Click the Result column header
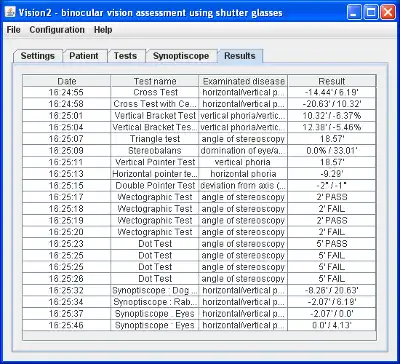400x364 pixels. pos(332,81)
